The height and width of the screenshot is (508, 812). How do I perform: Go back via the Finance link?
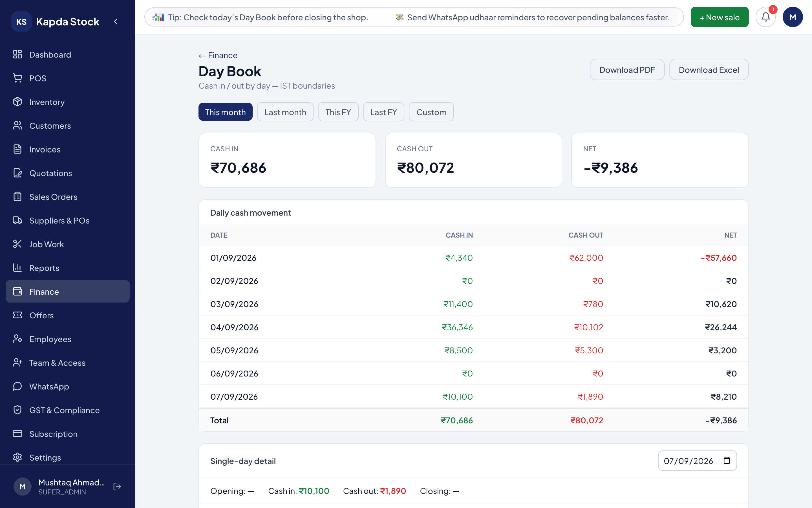pyautogui.click(x=218, y=55)
